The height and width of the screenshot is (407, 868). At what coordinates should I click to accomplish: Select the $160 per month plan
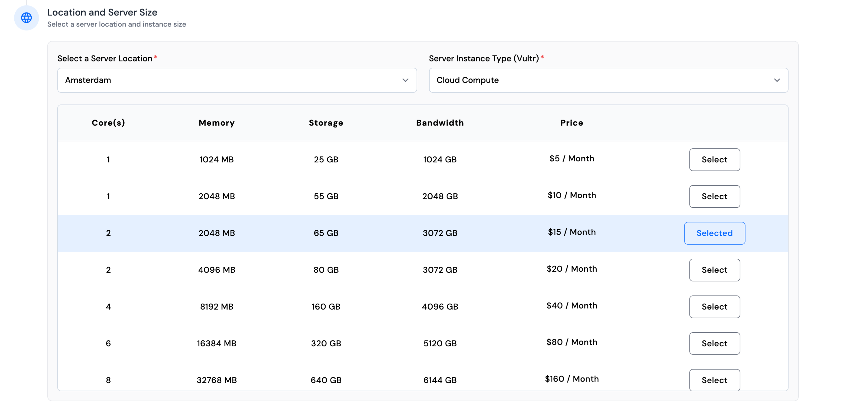pyautogui.click(x=714, y=380)
